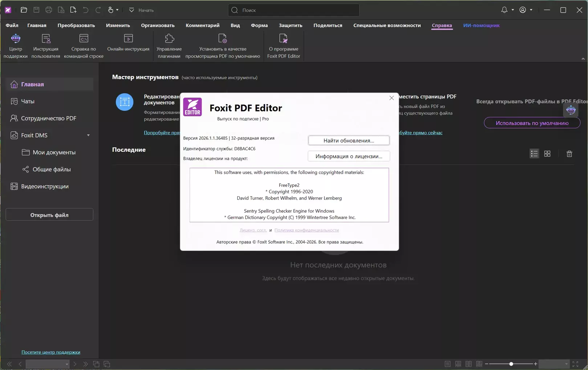Close the About Foxit PDF Editor dialog
This screenshot has height=370, width=588.
(391, 98)
